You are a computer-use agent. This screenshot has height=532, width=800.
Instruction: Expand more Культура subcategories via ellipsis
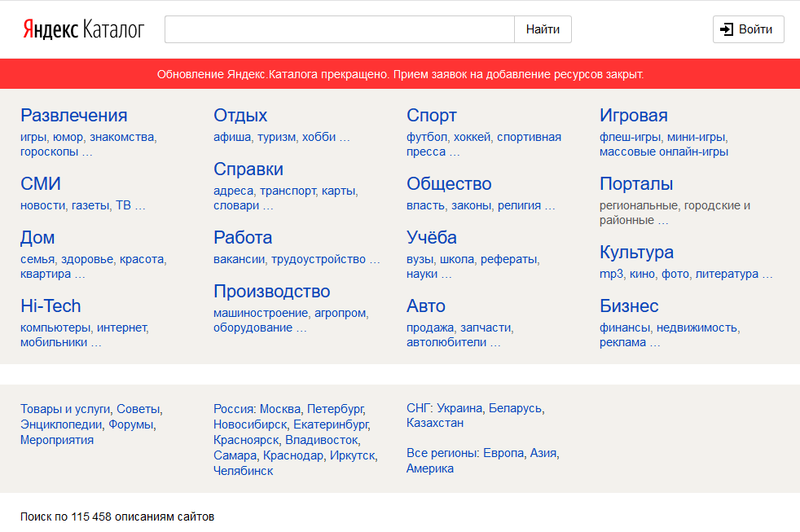pyautogui.click(x=767, y=274)
